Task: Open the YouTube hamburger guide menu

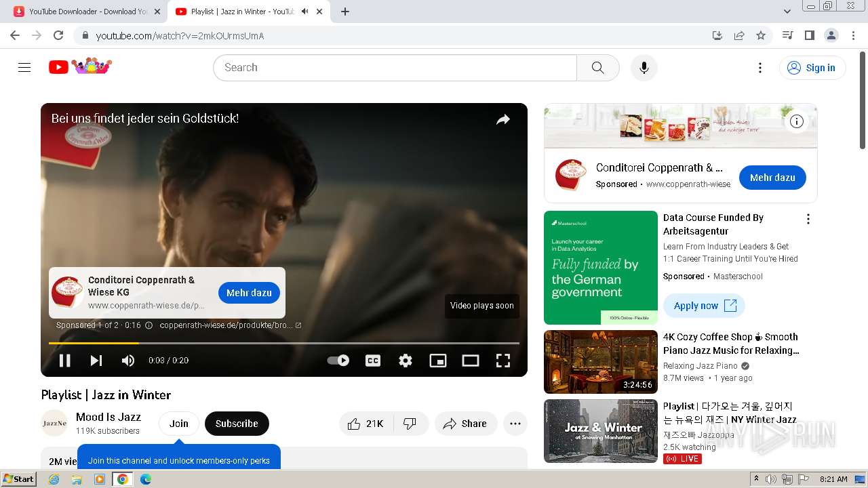Action: (x=24, y=67)
